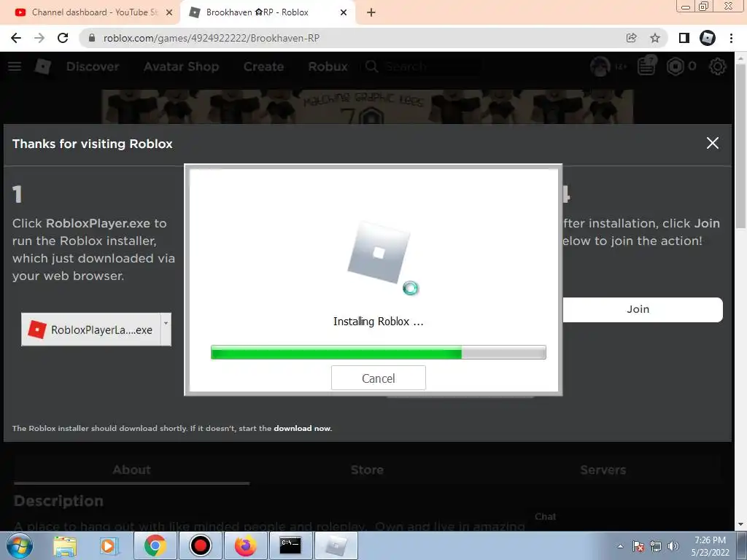Toggle the Chrome side panel
747x560 pixels.
[684, 38]
